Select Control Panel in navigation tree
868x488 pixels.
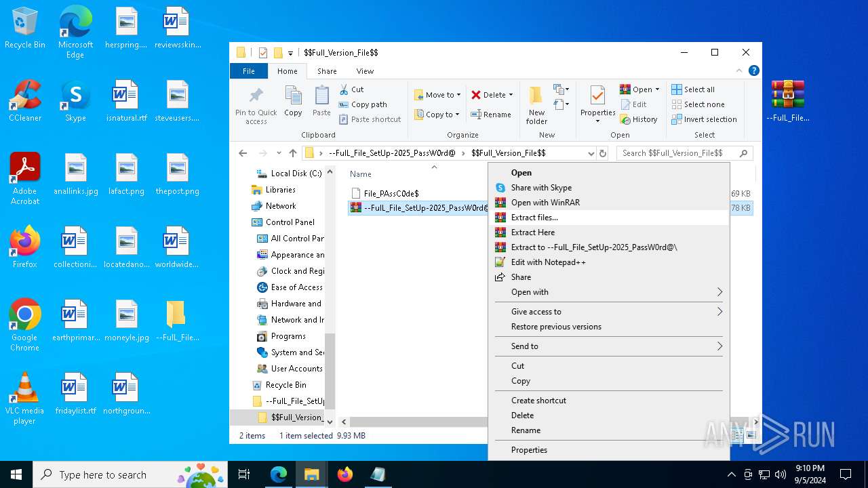pos(283,222)
